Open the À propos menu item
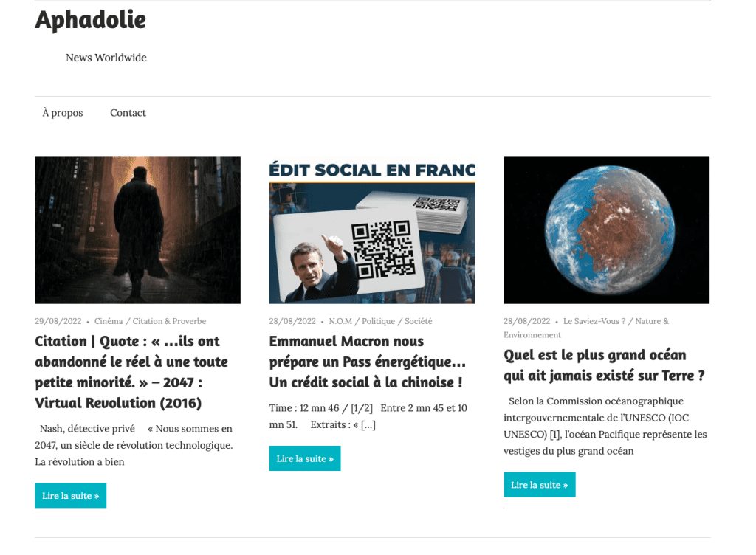Screen dimensions: 756x555 [63, 113]
